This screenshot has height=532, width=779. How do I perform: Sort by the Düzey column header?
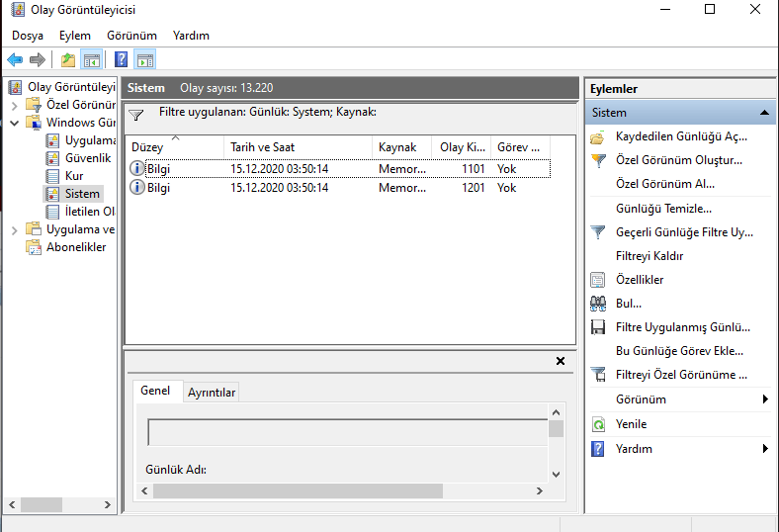point(174,147)
